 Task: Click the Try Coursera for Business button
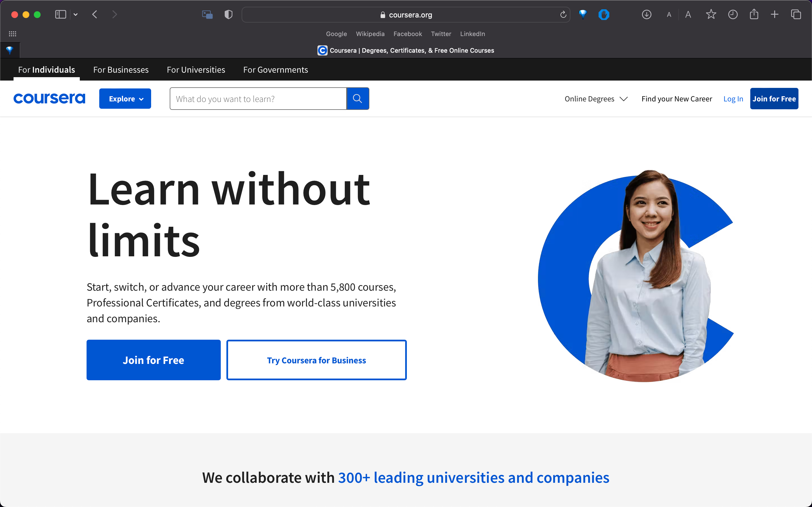[x=316, y=360]
